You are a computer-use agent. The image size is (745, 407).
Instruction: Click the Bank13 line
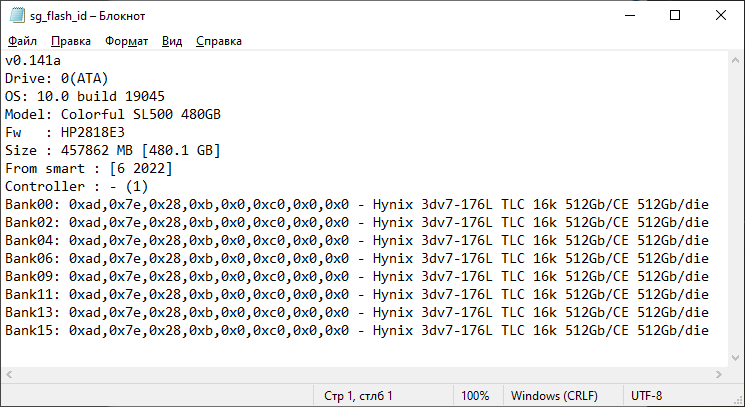click(x=357, y=312)
